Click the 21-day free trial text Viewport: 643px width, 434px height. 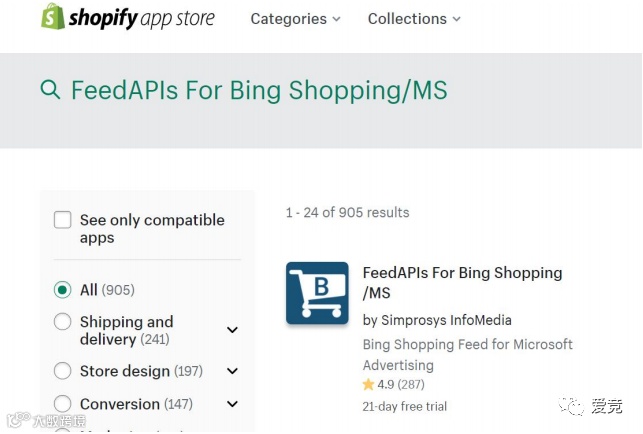pos(404,407)
